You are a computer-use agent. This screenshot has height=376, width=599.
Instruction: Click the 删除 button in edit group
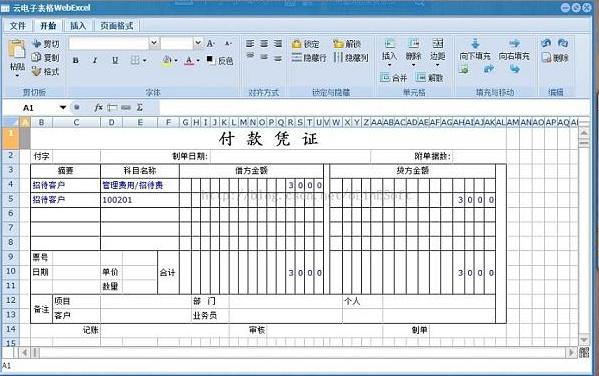point(555,58)
